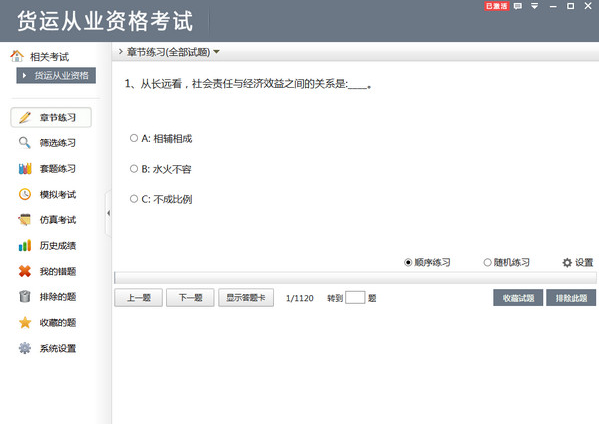Screen dimensions: 599x426
Task: Open 收藏的题 with the star icon
Action: click(47, 322)
